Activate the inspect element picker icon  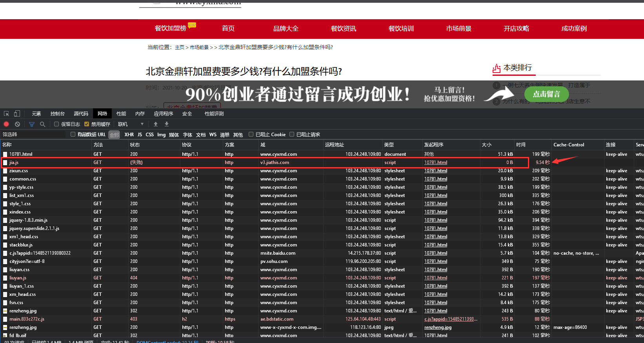coord(6,114)
